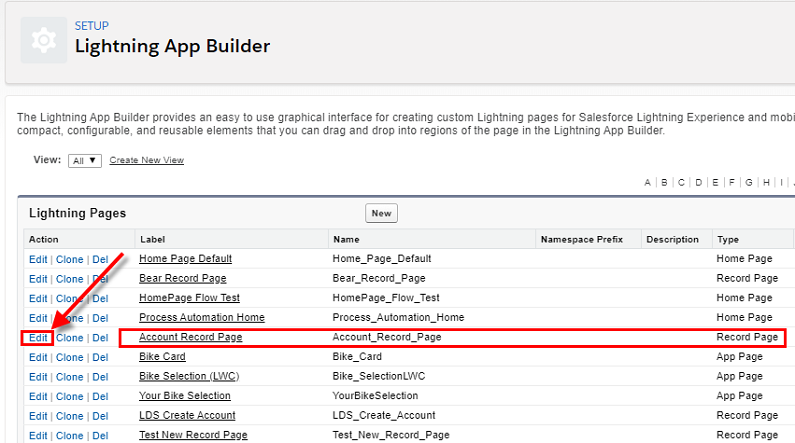Edit the Account Record Page
Image resolution: width=795 pixels, height=443 pixels.
click(38, 338)
